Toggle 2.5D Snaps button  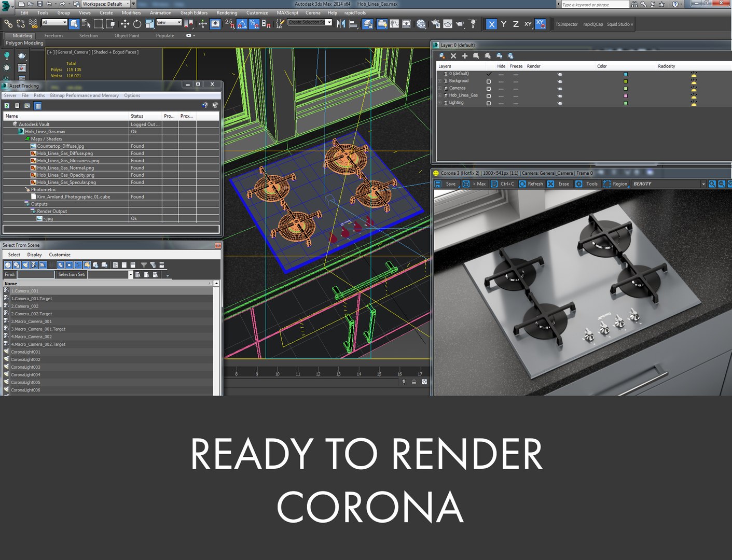pos(229,23)
